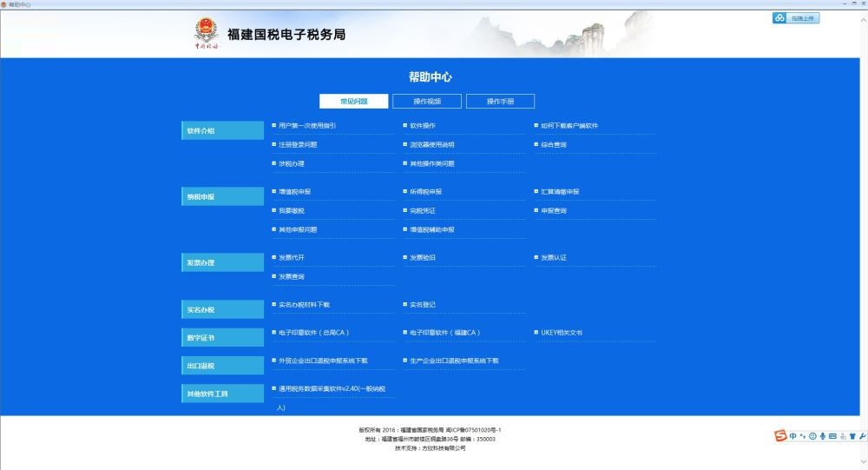This screenshot has height=470, width=868.
Task: Click the 福建国税电子税务局 site title
Action: click(286, 35)
